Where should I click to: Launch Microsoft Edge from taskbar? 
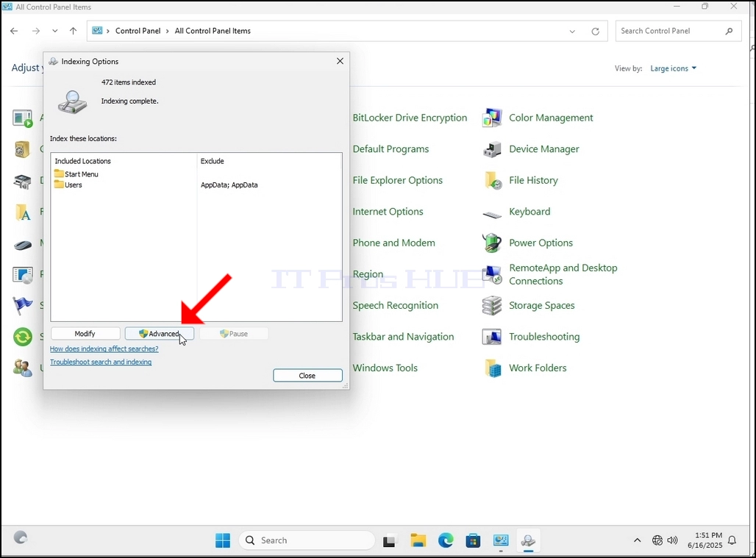click(x=446, y=540)
